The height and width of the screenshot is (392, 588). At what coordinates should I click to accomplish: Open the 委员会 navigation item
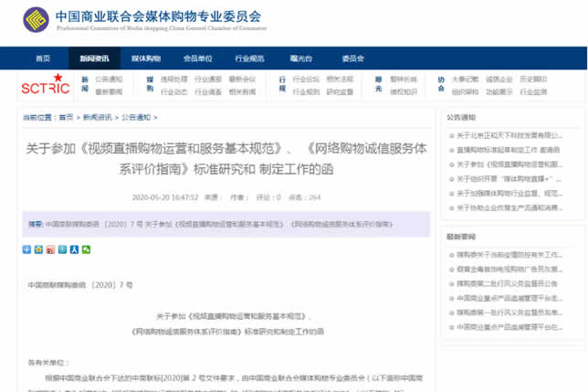pyautogui.click(x=352, y=58)
